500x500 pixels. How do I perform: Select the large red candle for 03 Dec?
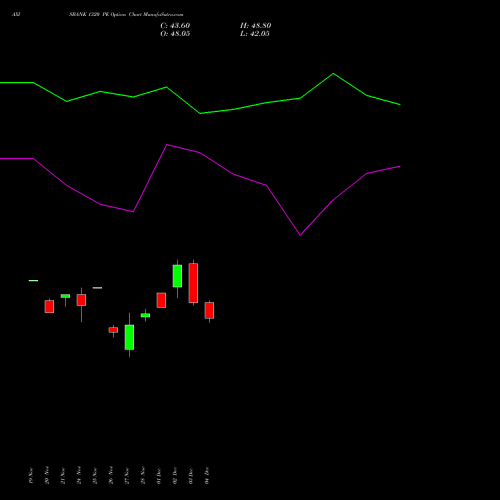[193, 283]
